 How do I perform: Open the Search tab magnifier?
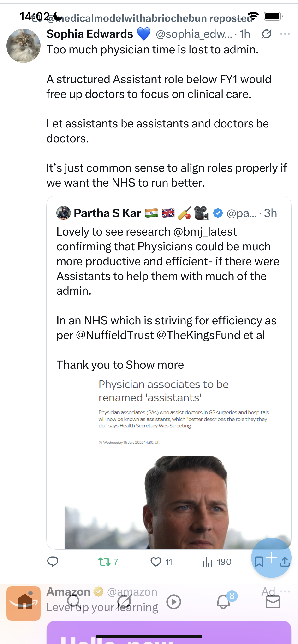tap(74, 601)
